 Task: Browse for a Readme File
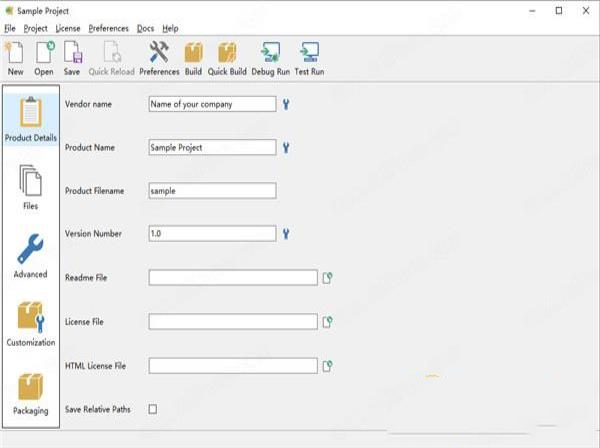pos(327,277)
